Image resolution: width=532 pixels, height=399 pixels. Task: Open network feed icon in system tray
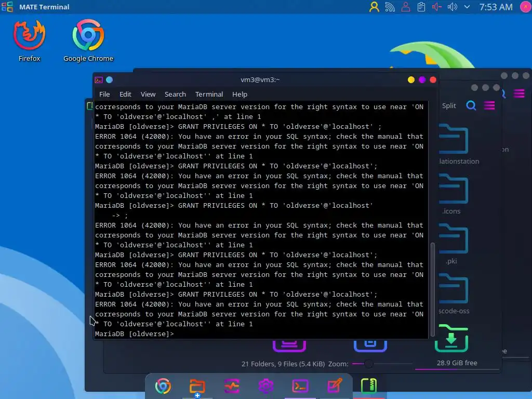(x=390, y=7)
